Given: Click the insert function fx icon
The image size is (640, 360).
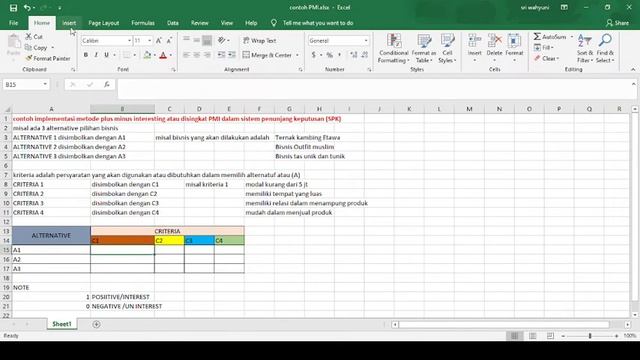Looking at the screenshot, I should coord(107,84).
